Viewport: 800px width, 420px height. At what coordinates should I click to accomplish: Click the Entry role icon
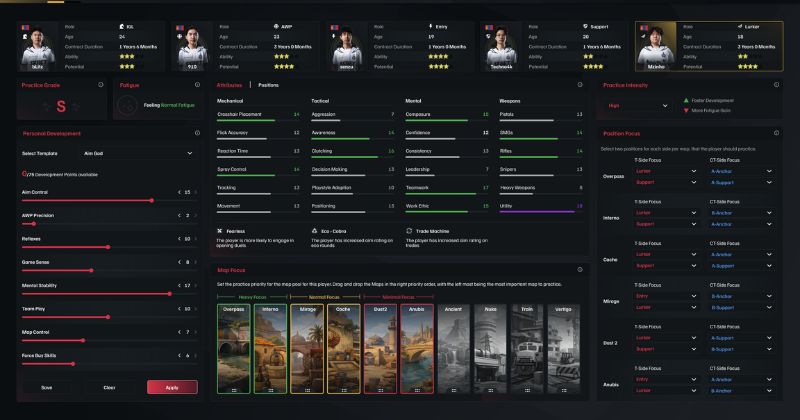point(431,27)
